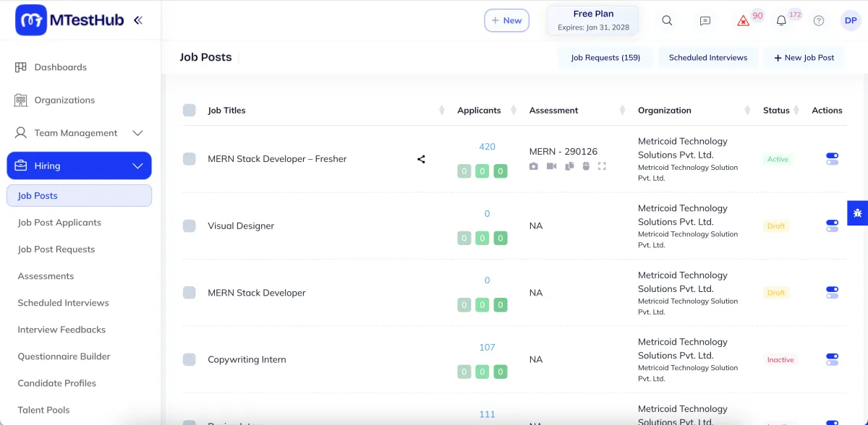Open the alerts warning triangle icon
The height and width of the screenshot is (425, 868).
tap(743, 21)
